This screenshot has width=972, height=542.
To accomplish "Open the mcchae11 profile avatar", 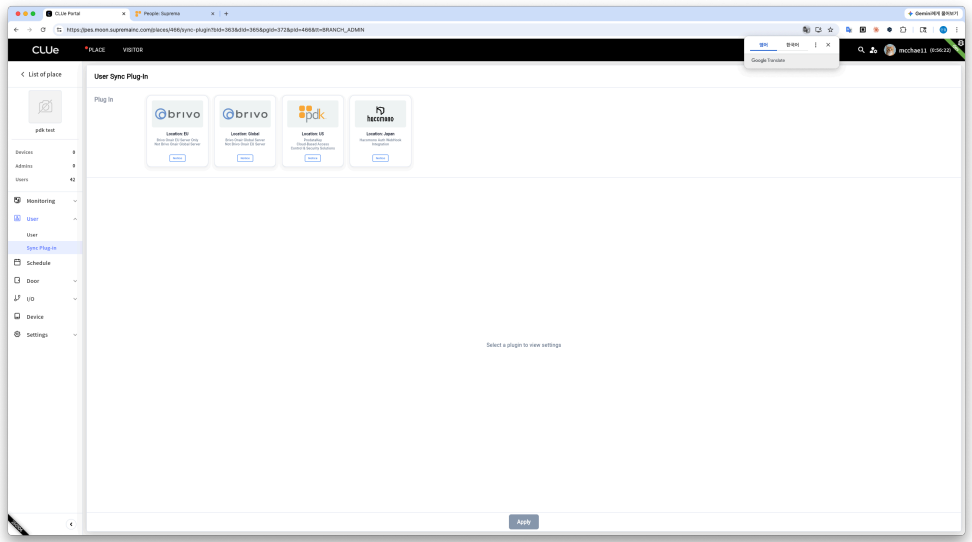I will 890,50.
